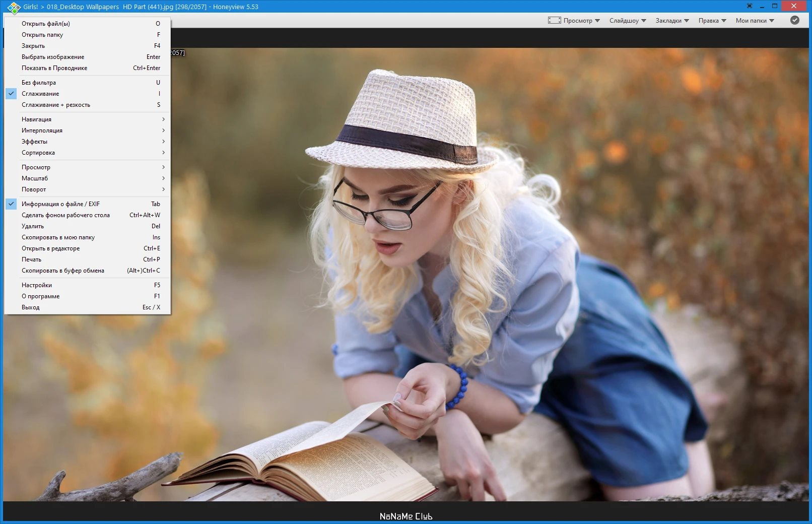Expand the Навигация submenu

click(x=87, y=119)
